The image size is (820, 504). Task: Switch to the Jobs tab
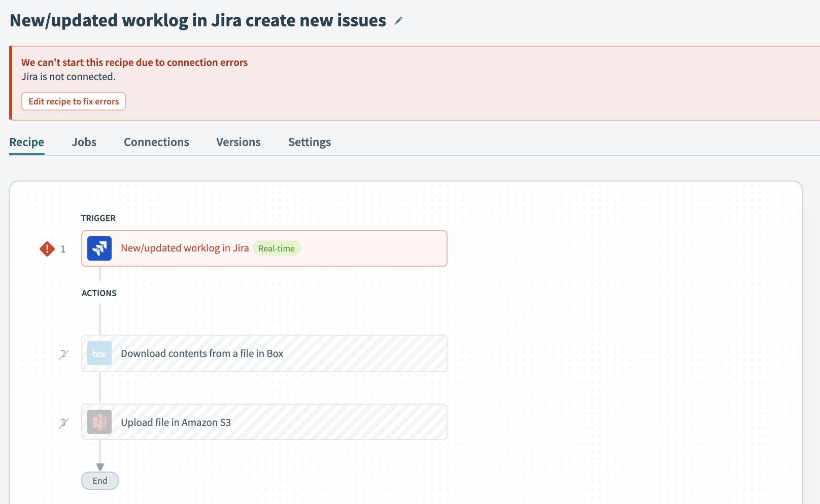pyautogui.click(x=84, y=142)
